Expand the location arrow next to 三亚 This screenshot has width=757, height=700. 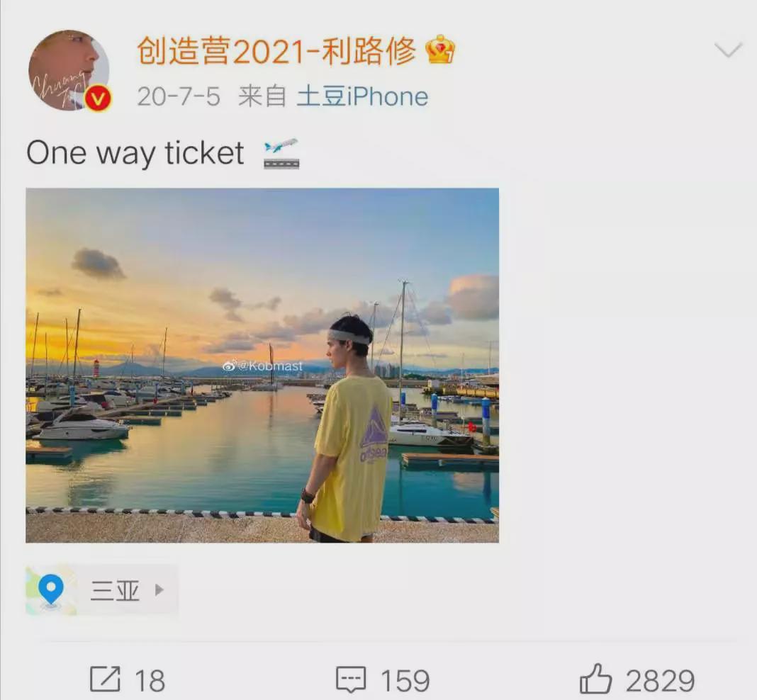[159, 589]
